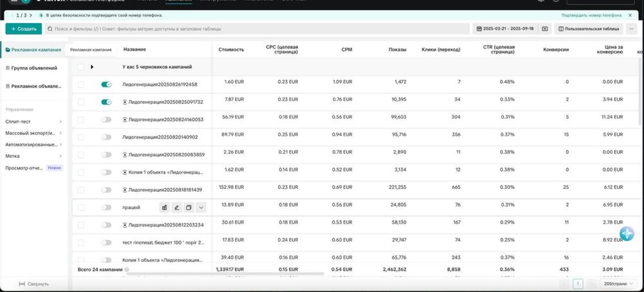Expand Массовый экспорт/импорт submenu
The height and width of the screenshot is (292, 644).
[61, 133]
